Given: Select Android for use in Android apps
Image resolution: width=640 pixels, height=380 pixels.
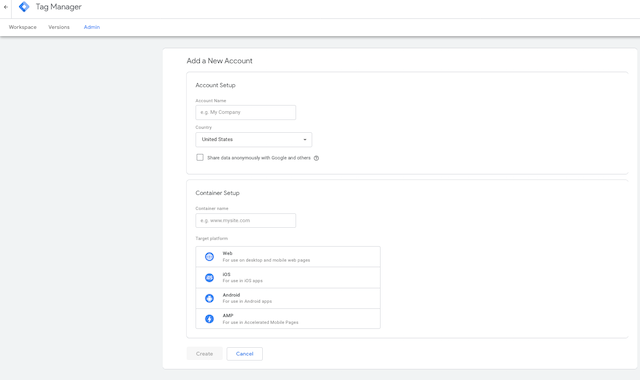Looking at the screenshot, I should (288, 298).
